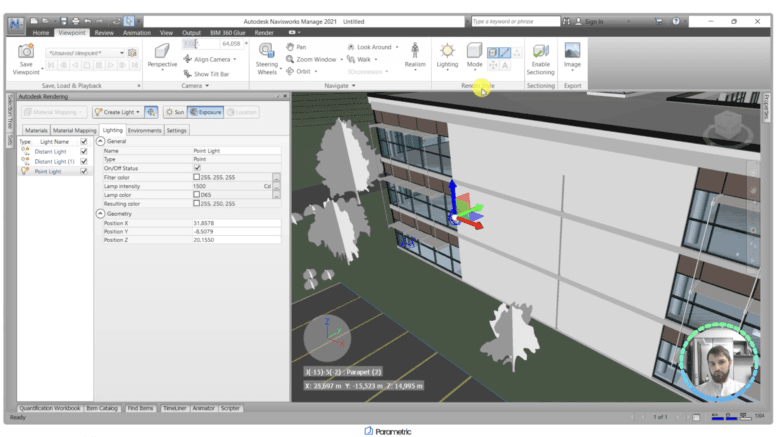776x437 pixels.
Task: Click the Resulting color swatch
Action: tap(196, 203)
